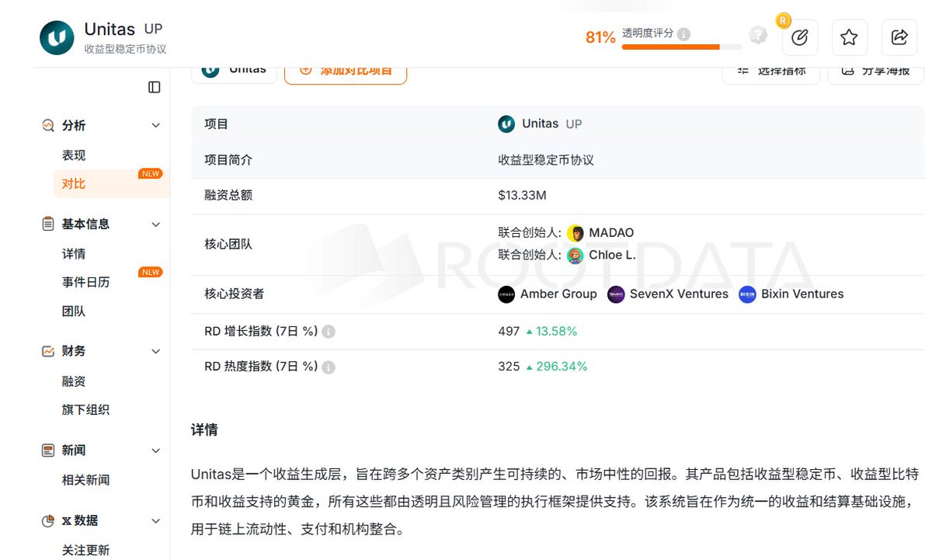Open Chloe L. co-founder profile link
The image size is (932, 560).
[x=612, y=256]
